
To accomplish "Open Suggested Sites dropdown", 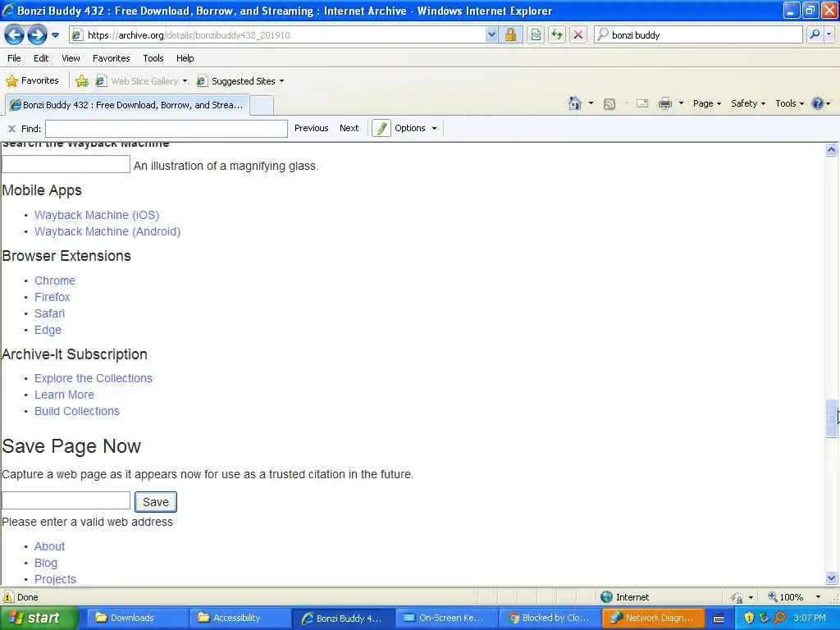I will click(240, 81).
